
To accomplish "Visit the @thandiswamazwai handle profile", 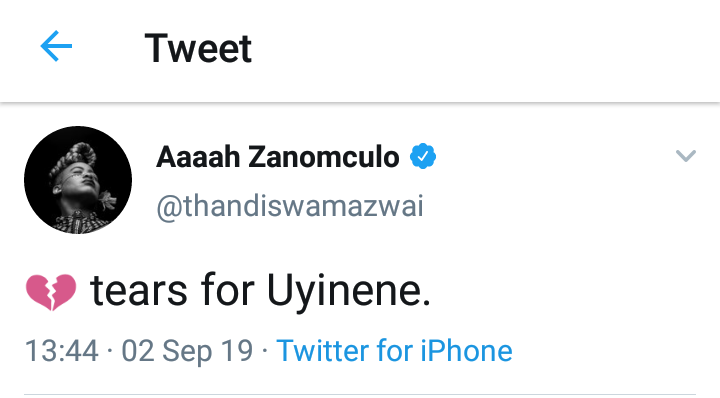I will pyautogui.click(x=290, y=206).
